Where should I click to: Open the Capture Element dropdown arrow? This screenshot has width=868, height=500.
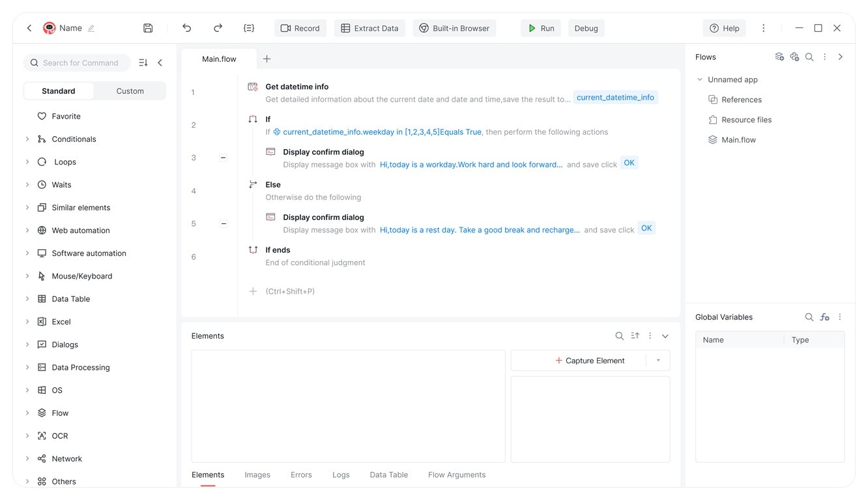(658, 360)
